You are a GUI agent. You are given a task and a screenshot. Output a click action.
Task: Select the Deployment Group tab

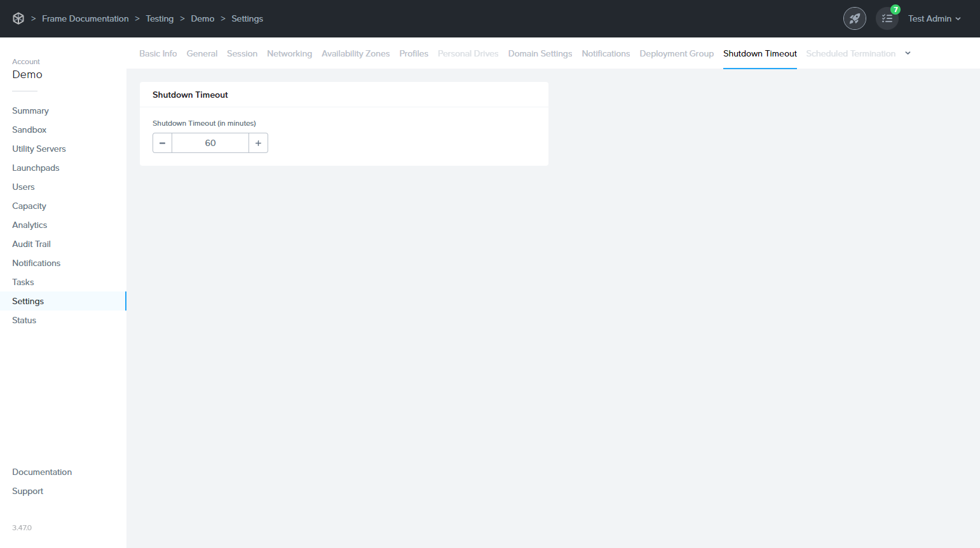pyautogui.click(x=676, y=53)
